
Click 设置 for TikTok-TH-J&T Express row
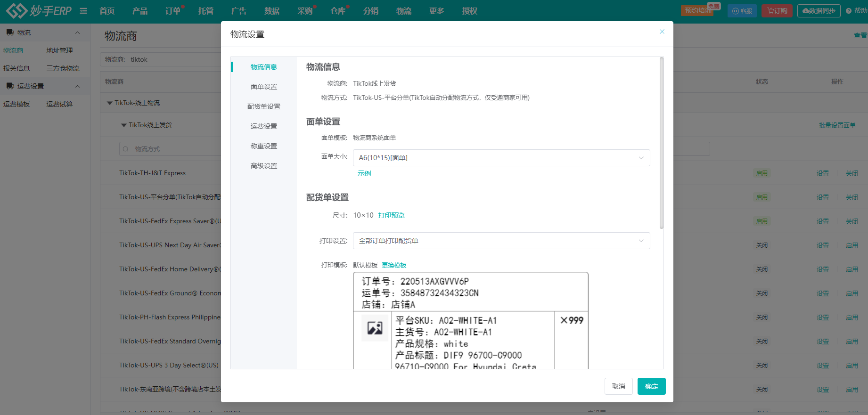coord(823,173)
